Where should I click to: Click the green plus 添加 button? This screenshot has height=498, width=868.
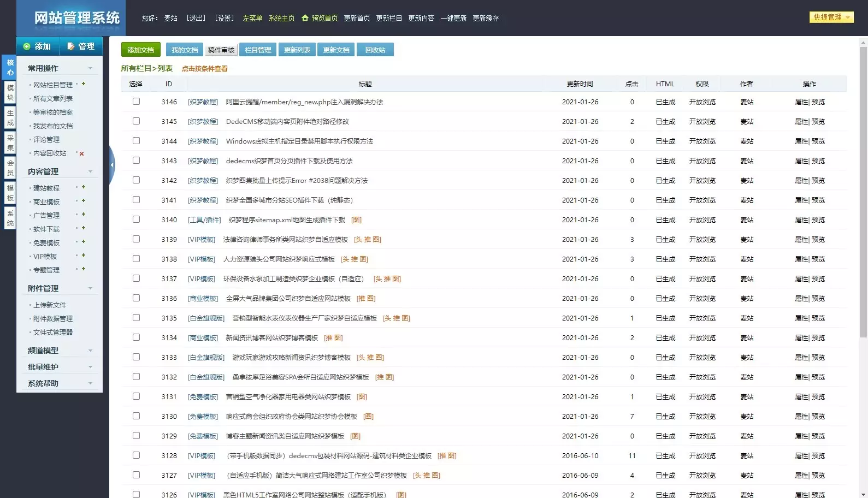point(37,46)
